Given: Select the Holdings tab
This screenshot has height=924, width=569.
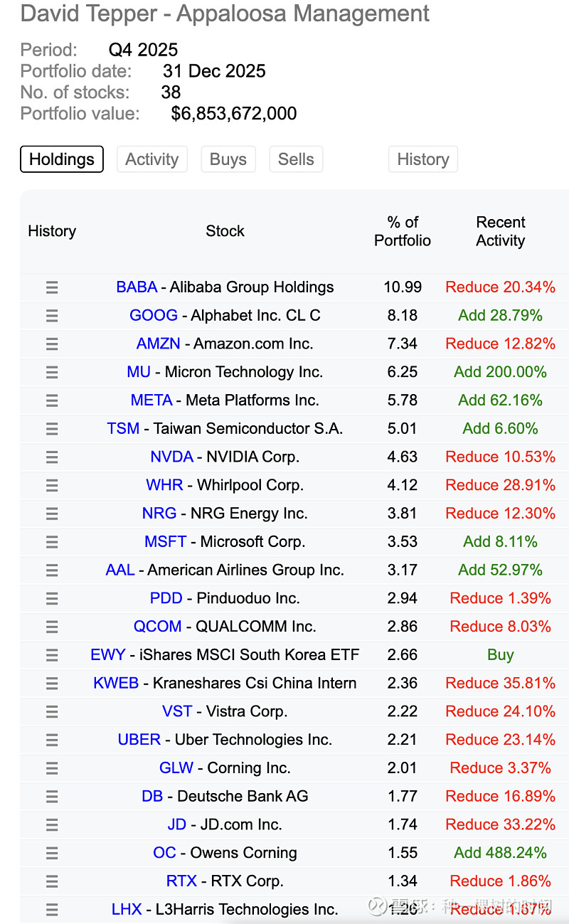Looking at the screenshot, I should (x=62, y=159).
